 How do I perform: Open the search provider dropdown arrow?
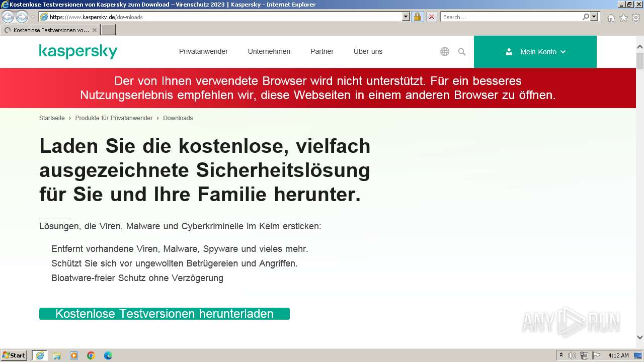pos(595,17)
